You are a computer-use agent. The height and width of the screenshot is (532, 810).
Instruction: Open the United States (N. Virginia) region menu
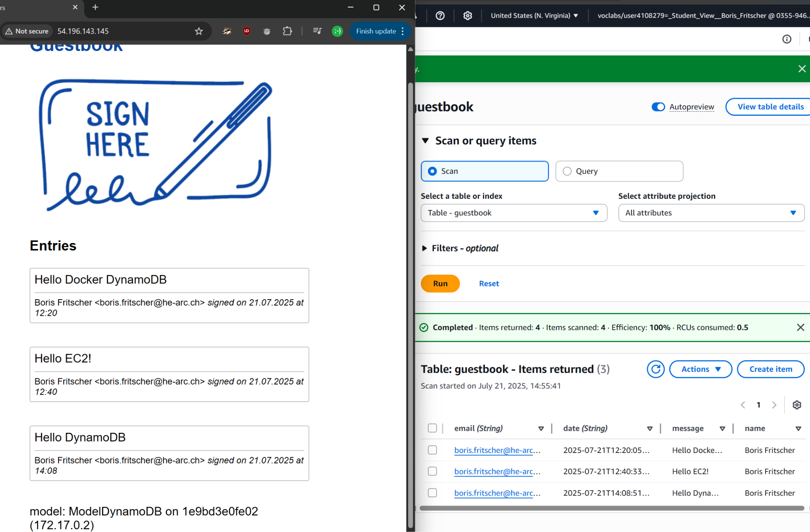(x=534, y=15)
